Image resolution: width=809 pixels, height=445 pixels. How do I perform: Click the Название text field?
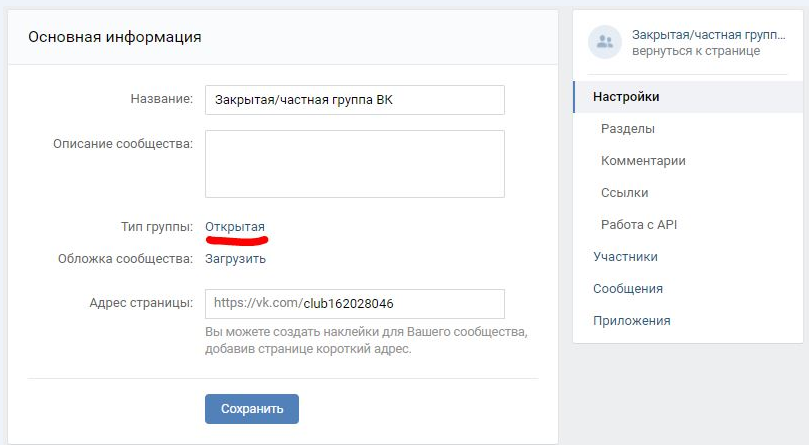coord(355,100)
